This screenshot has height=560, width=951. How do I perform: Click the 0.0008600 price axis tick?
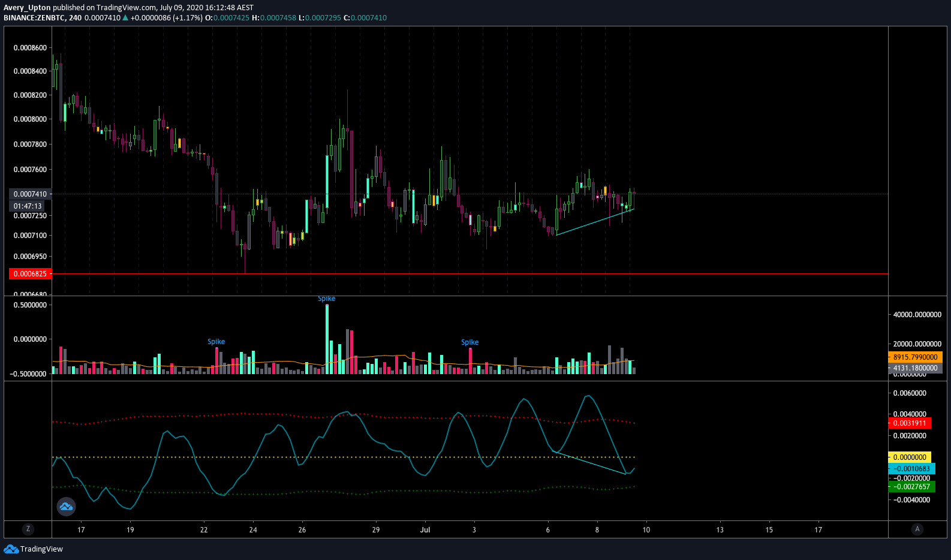coord(30,48)
